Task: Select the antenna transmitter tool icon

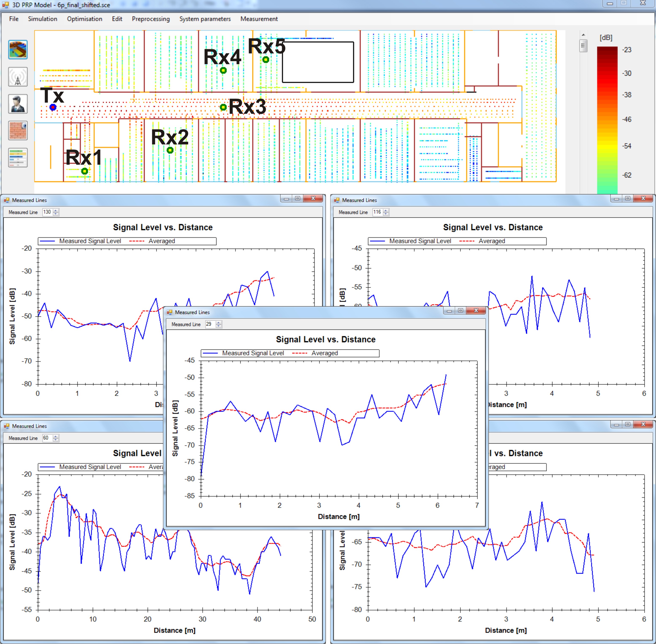Action: click(18, 77)
